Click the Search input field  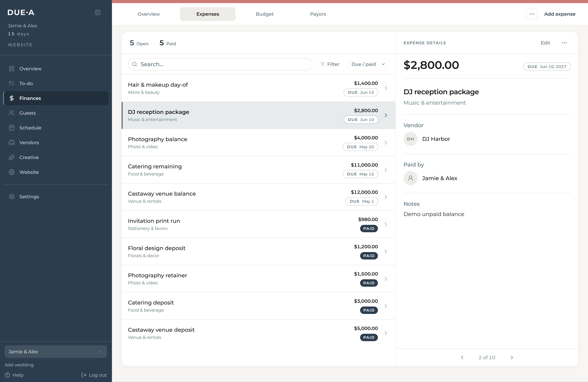(220, 64)
